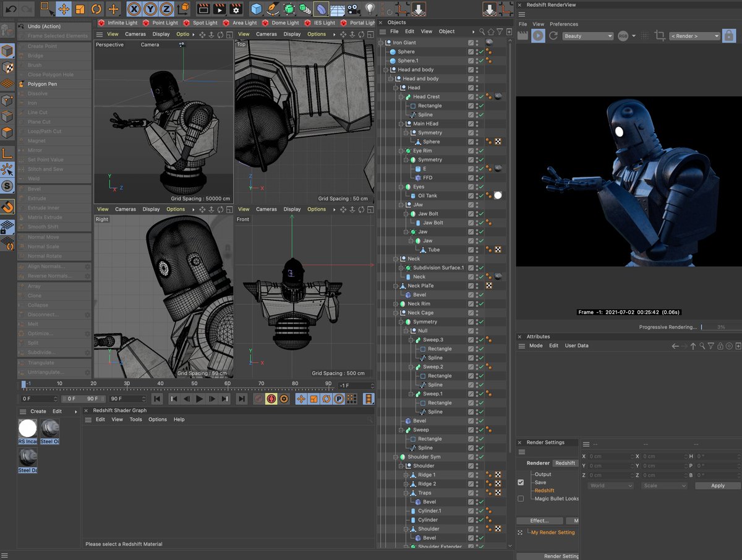Open the Beauty AOV dropdown
Viewport: 742px width, 560px height.
[587, 36]
